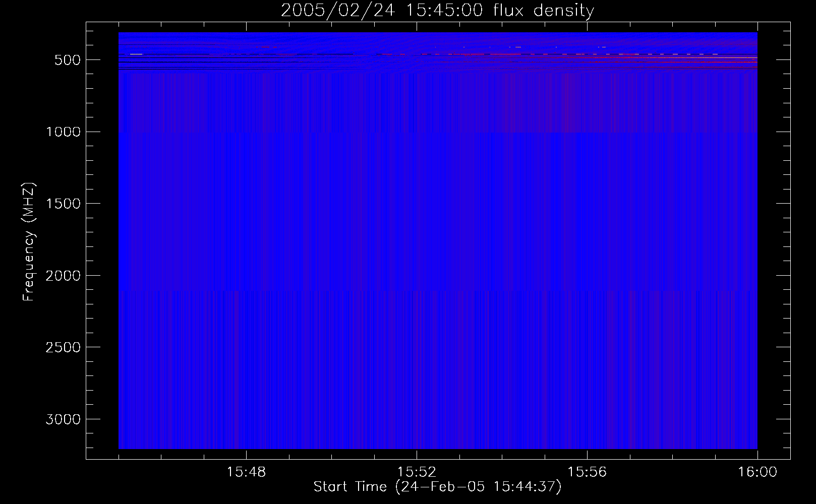816x504 pixels.
Task: Click the 16:00 time tick label
Action: (x=757, y=472)
